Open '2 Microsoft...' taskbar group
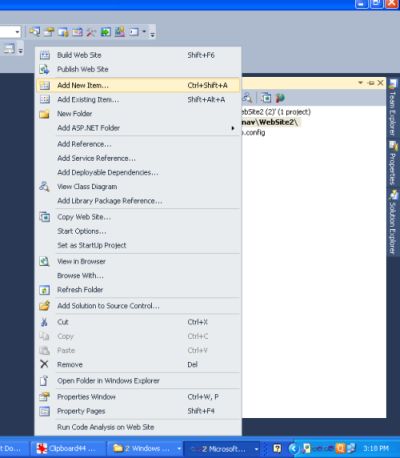The height and width of the screenshot is (458, 400). click(222, 449)
